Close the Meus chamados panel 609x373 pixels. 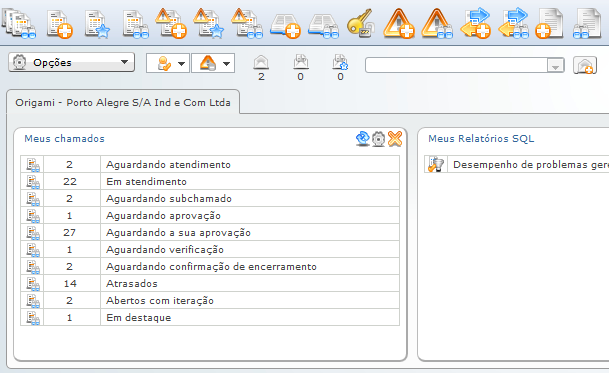(x=395, y=139)
